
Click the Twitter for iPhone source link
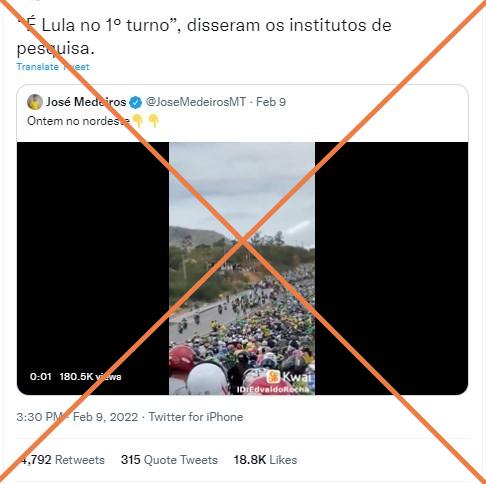point(196,417)
